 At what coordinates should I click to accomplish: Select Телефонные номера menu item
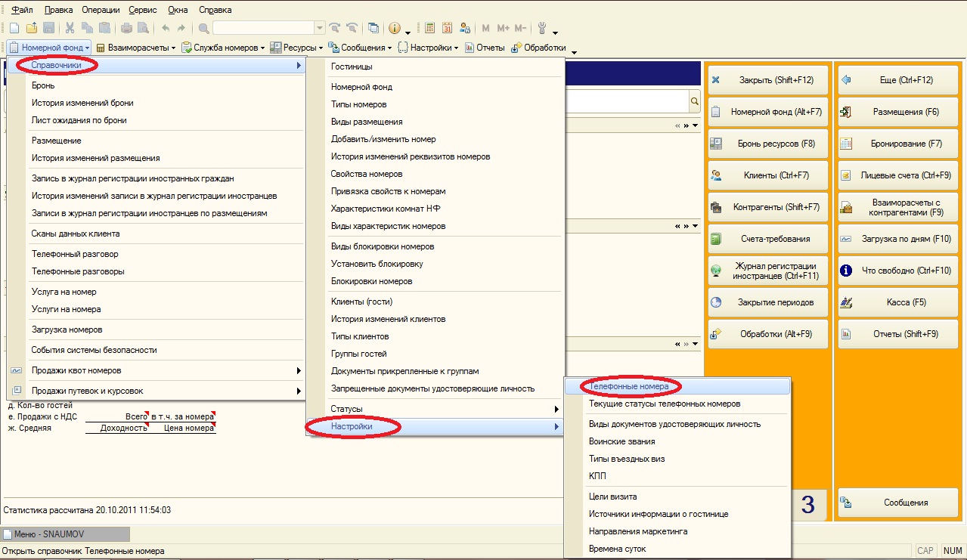[677, 386]
